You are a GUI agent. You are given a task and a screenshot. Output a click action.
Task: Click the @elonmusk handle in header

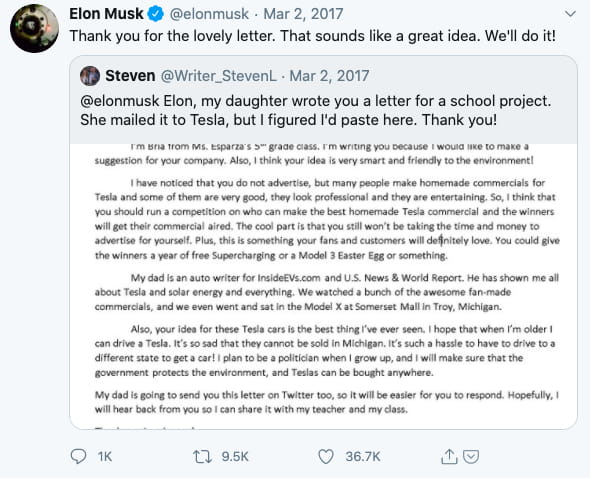coord(209,14)
